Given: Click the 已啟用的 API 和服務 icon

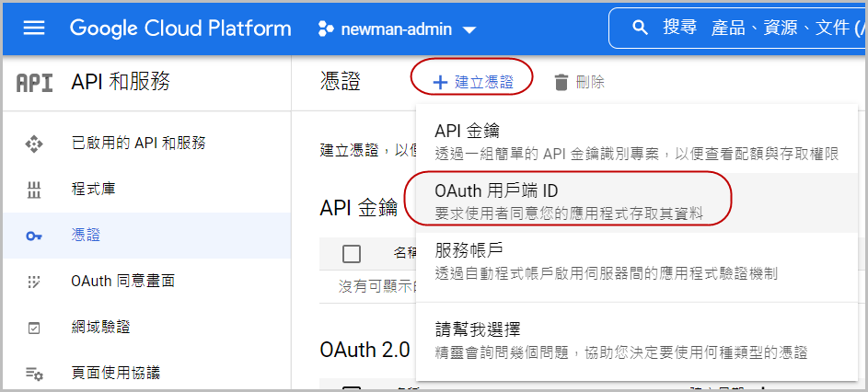Looking at the screenshot, I should (x=34, y=143).
